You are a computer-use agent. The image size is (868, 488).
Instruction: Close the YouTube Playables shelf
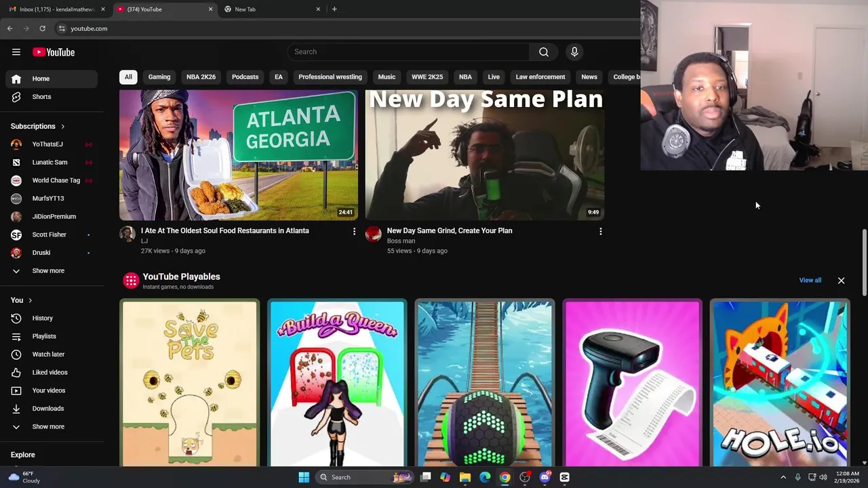click(841, 281)
